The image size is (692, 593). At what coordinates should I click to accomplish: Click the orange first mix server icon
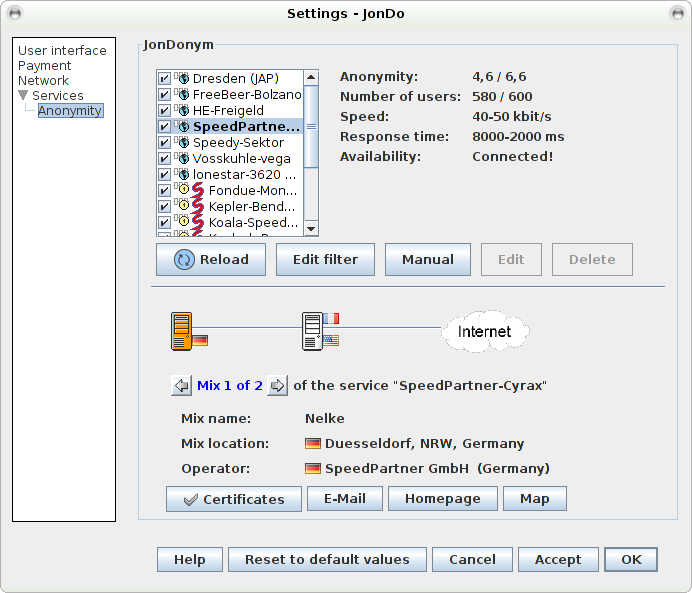181,331
